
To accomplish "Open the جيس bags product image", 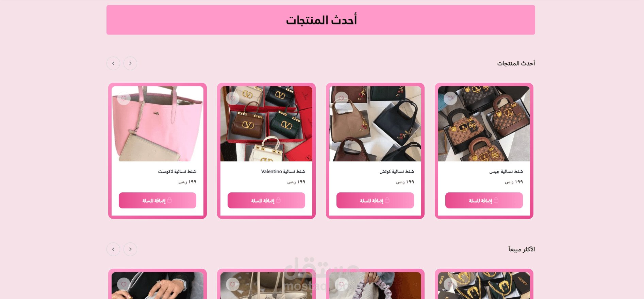I will 484,124.
